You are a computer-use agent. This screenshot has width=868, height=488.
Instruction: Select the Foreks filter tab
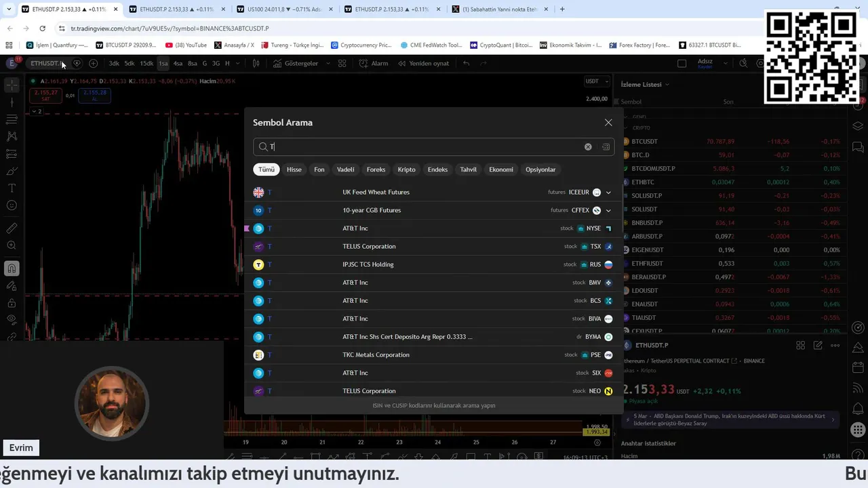[x=376, y=169]
